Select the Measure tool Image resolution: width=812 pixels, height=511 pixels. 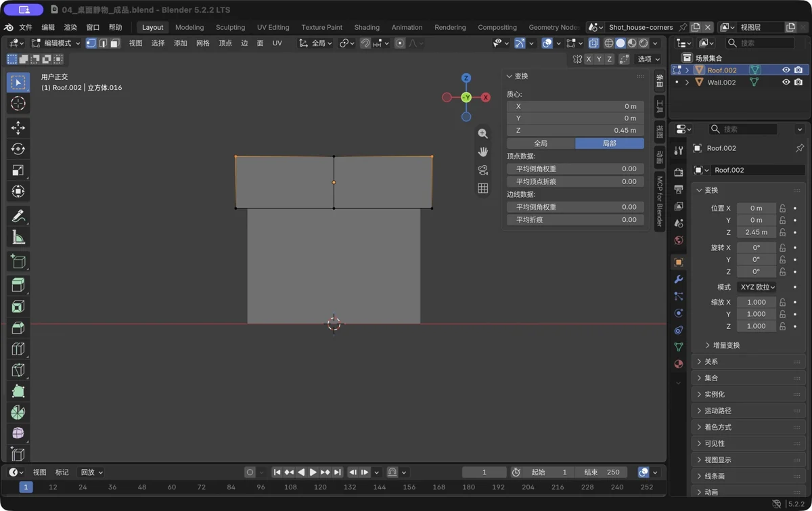[x=18, y=238]
